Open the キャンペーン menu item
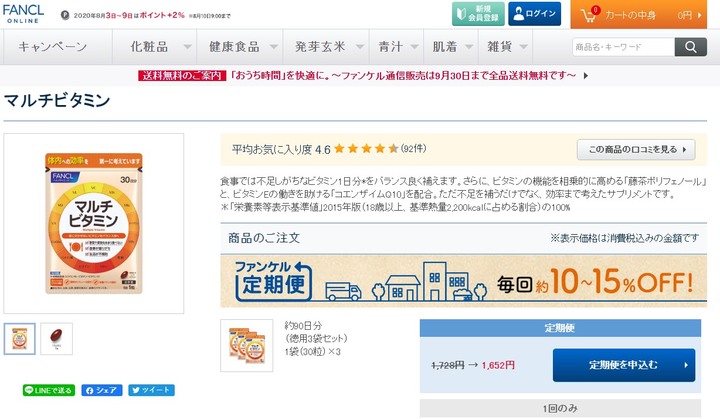Screen dimensions: 720x419 (x=52, y=47)
